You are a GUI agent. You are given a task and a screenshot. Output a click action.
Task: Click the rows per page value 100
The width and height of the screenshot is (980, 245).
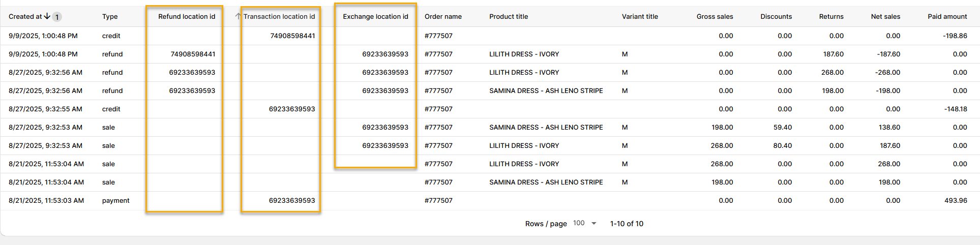[x=579, y=223]
